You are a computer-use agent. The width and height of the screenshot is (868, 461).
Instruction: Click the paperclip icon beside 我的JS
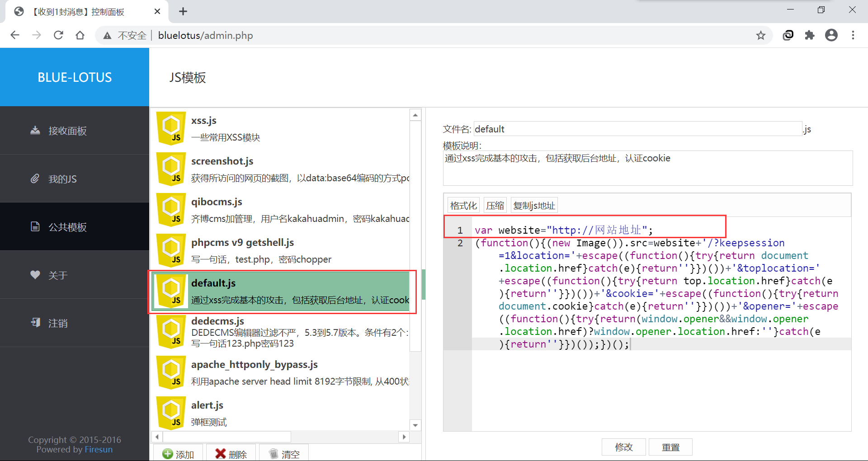[x=35, y=179]
